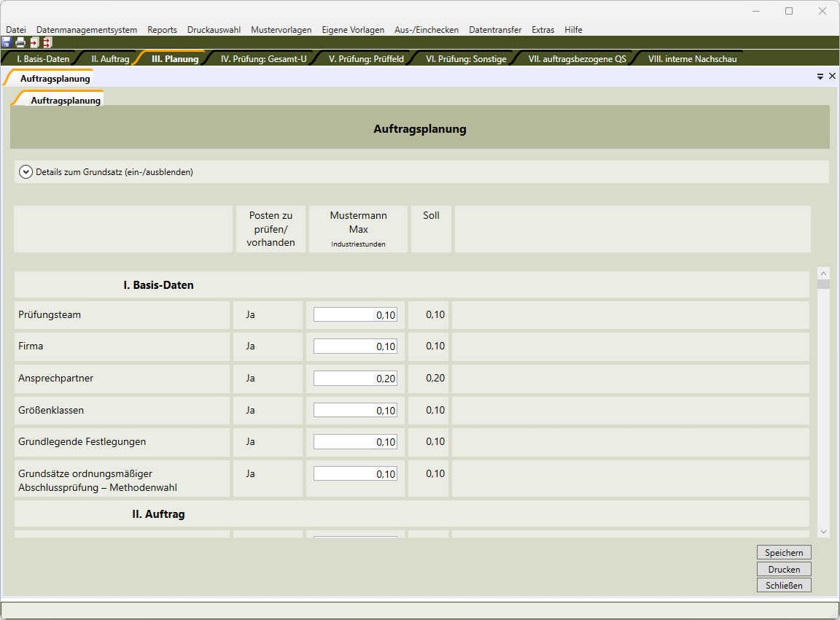Open the Datenmanagementsystem menu
Screen dimensions: 840x620
point(87,30)
